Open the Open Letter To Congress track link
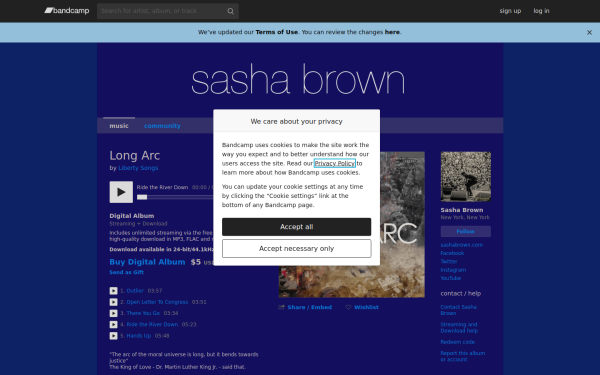Image resolution: width=600 pixels, height=375 pixels. (157, 302)
